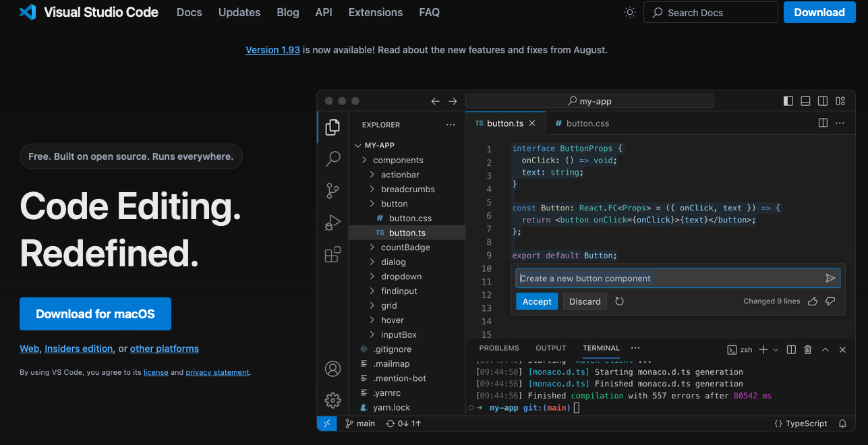
Task: Open the Manage gear icon in activity bar
Action: pos(332,400)
